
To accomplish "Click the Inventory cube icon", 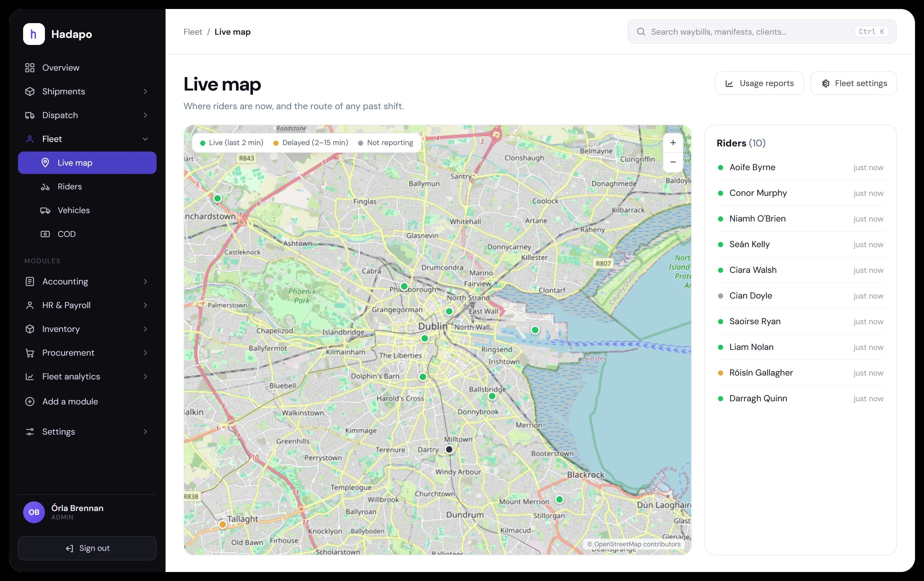I will [30, 329].
